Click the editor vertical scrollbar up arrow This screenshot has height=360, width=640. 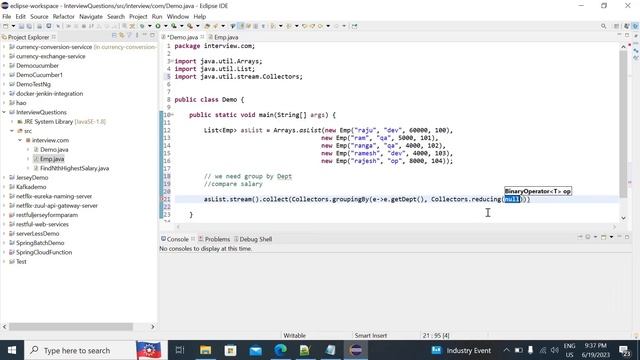[623, 47]
